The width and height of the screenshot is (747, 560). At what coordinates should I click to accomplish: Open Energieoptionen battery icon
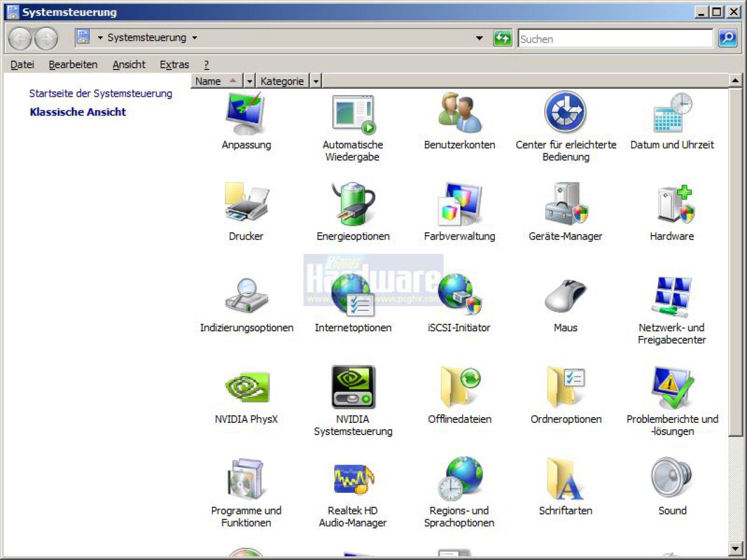pos(353,204)
